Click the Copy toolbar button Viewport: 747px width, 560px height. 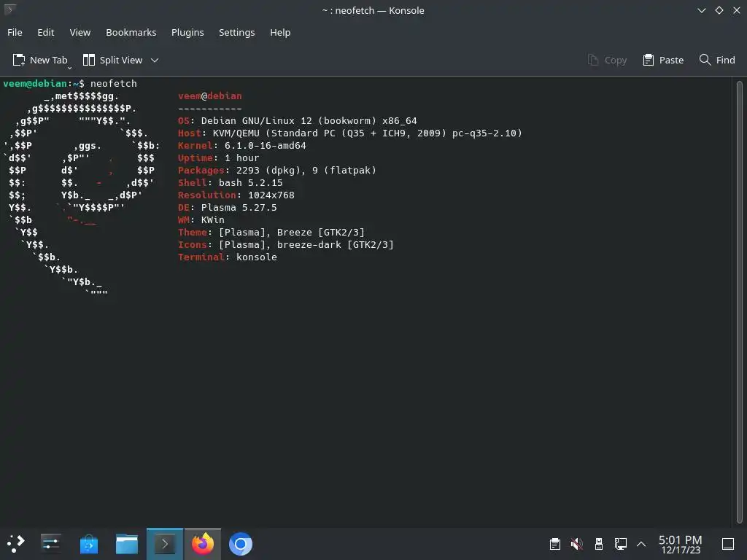coord(607,60)
